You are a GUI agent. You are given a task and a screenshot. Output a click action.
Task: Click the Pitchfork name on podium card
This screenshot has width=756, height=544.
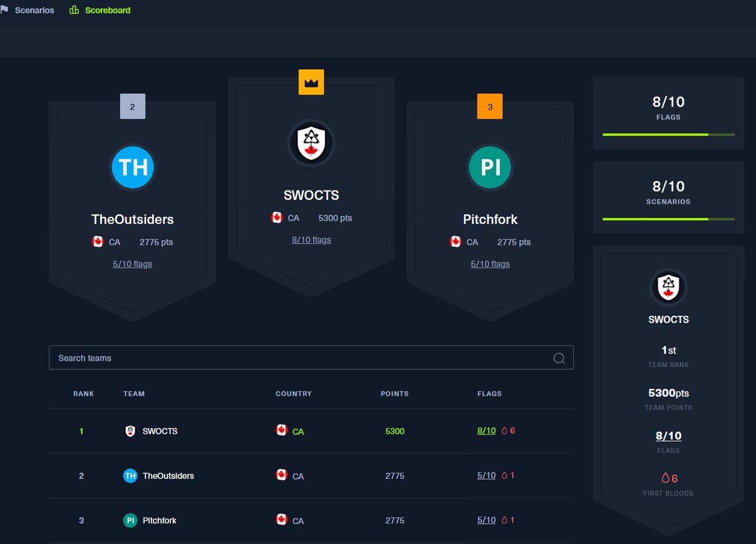pyautogui.click(x=490, y=219)
